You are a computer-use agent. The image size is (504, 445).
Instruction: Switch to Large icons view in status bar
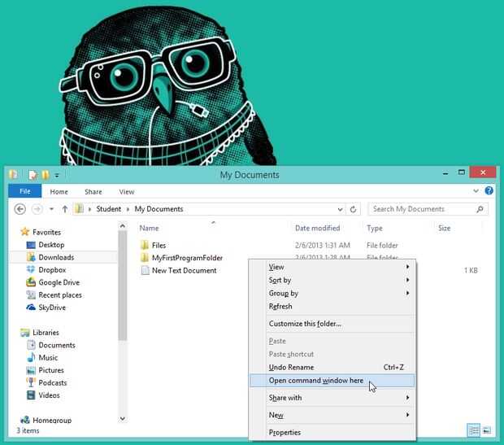[x=487, y=430]
